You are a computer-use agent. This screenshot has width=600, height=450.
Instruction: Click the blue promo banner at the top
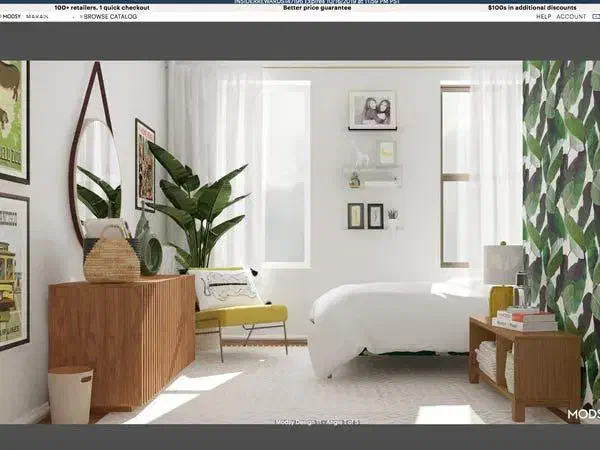[x=300, y=2]
